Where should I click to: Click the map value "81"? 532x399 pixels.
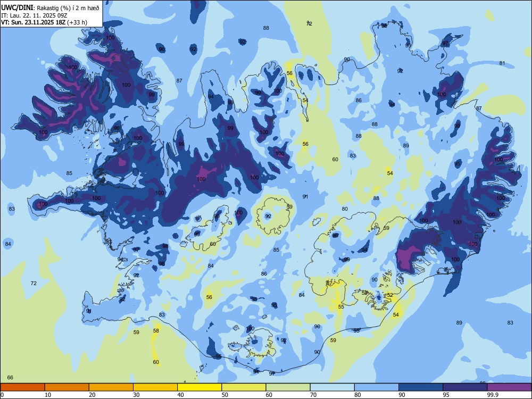point(502,63)
